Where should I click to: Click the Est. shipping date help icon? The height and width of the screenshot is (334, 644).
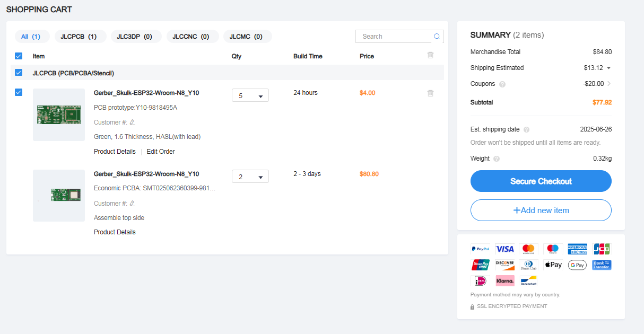(x=526, y=130)
